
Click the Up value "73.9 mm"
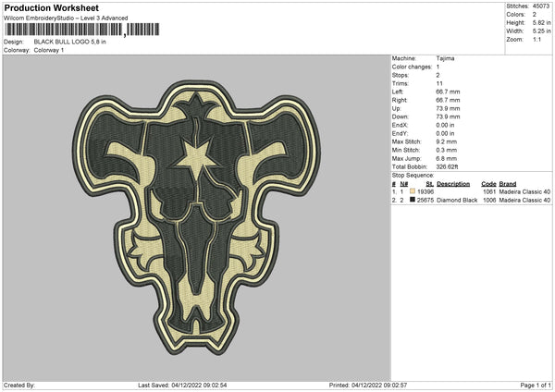point(448,108)
